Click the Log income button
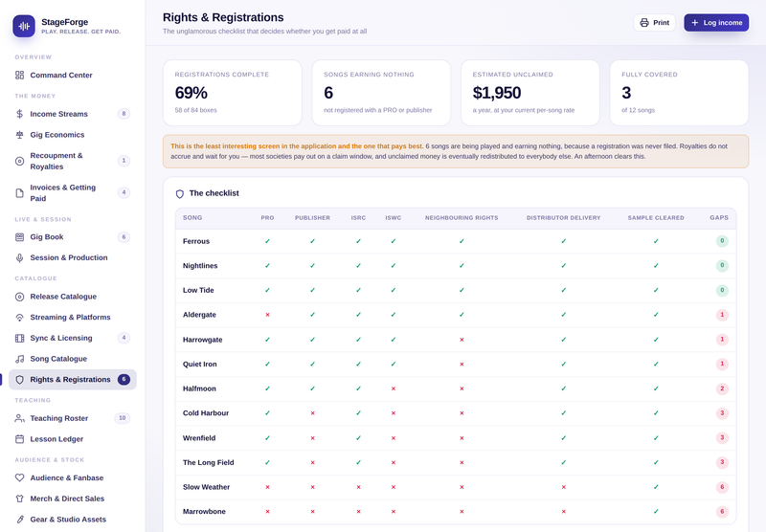This screenshot has width=766, height=532. [x=716, y=22]
